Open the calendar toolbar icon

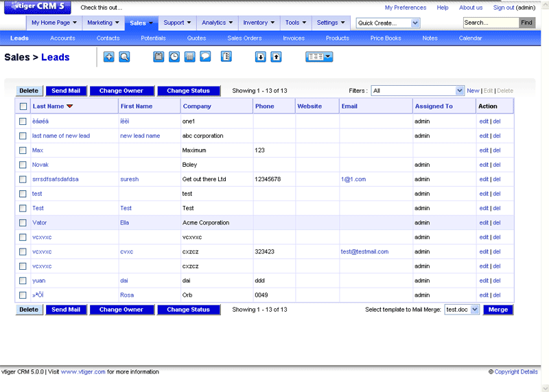click(x=159, y=57)
